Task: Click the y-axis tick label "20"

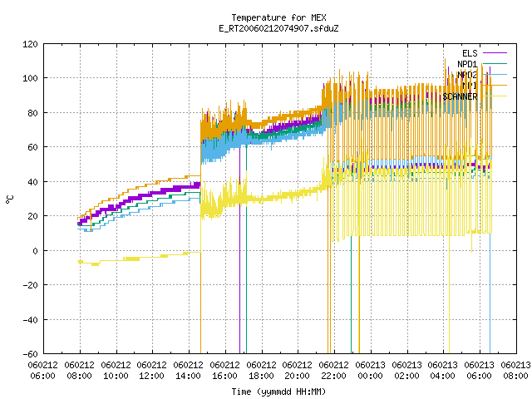Action: pyautogui.click(x=32, y=216)
